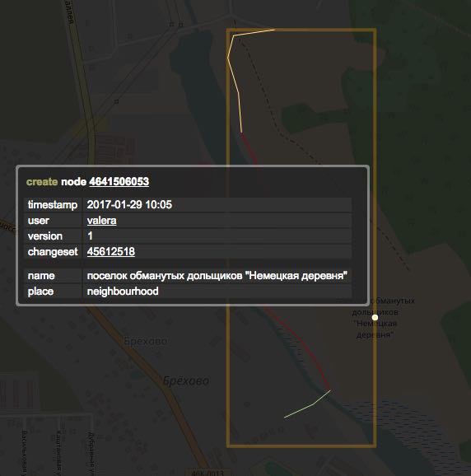This screenshot has width=471, height=476.
Task: Click the italic Брёхово map label
Action: pyautogui.click(x=186, y=380)
